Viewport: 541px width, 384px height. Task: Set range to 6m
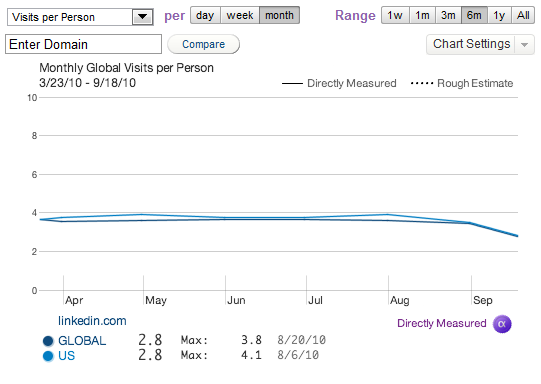click(474, 15)
